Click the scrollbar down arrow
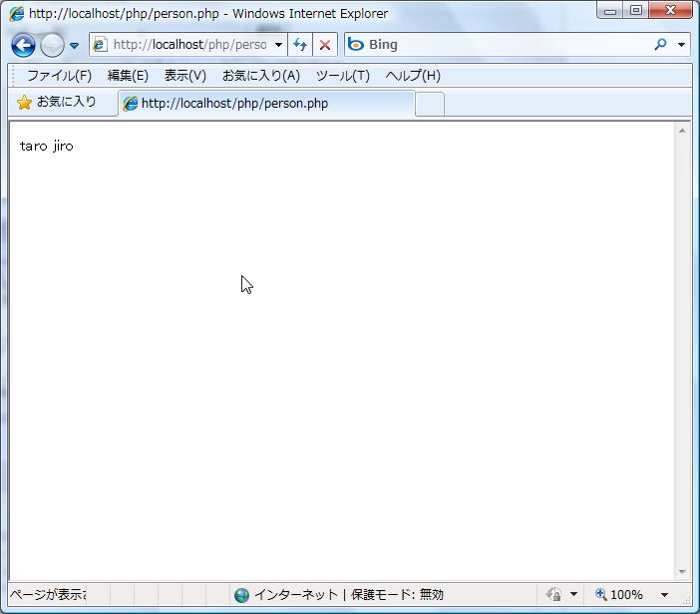This screenshot has width=700, height=614. click(682, 571)
